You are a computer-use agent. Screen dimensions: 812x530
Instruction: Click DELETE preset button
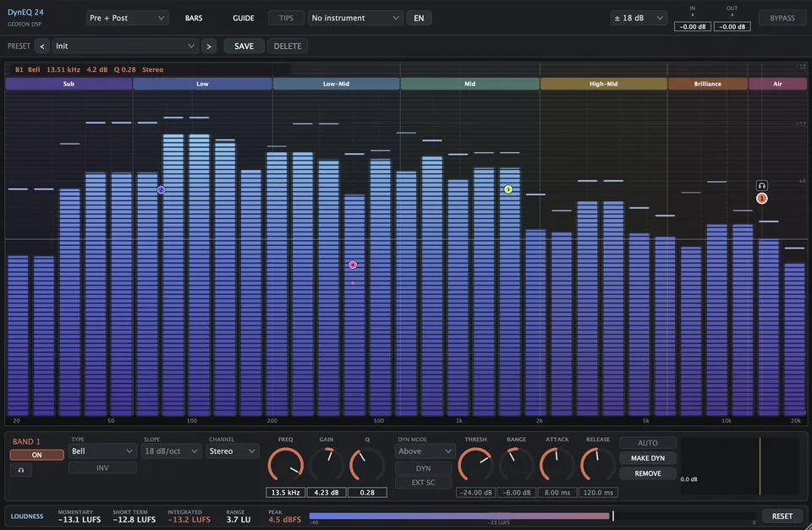[x=288, y=46]
